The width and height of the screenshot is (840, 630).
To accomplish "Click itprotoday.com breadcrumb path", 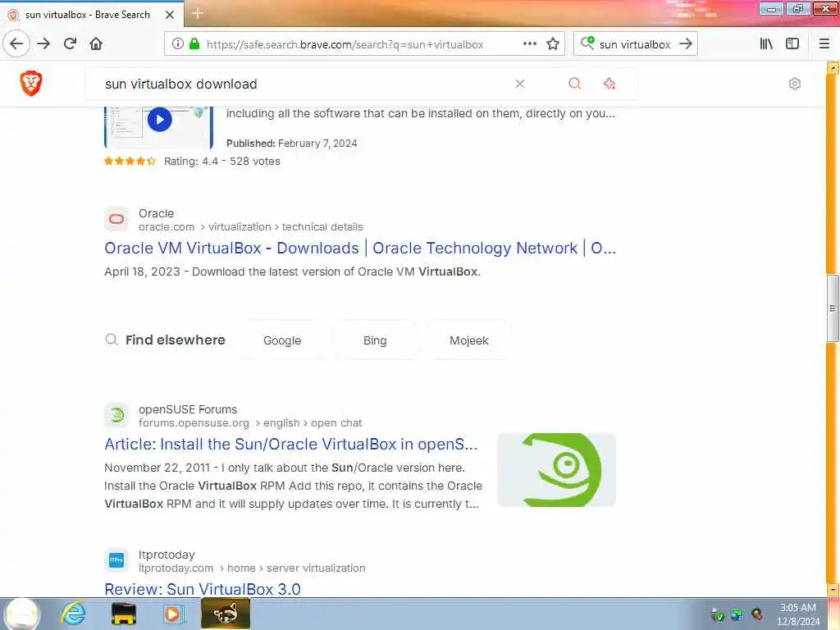I will 252,568.
